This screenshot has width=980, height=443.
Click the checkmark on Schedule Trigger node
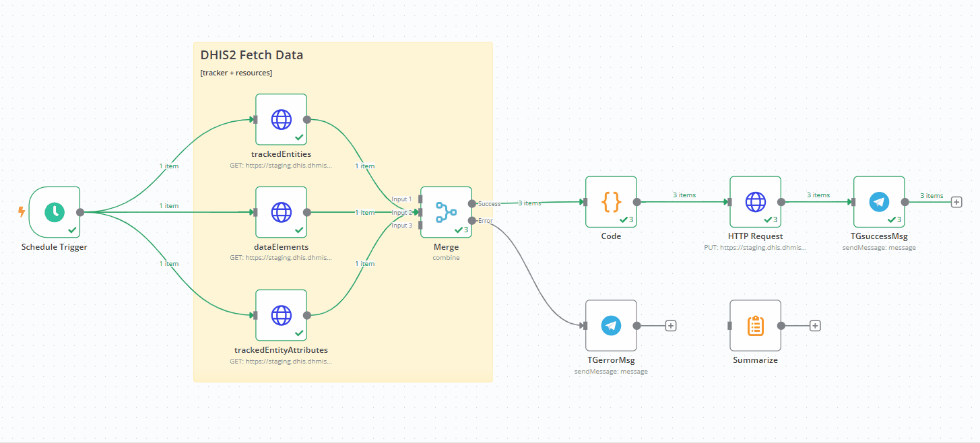coord(72,230)
